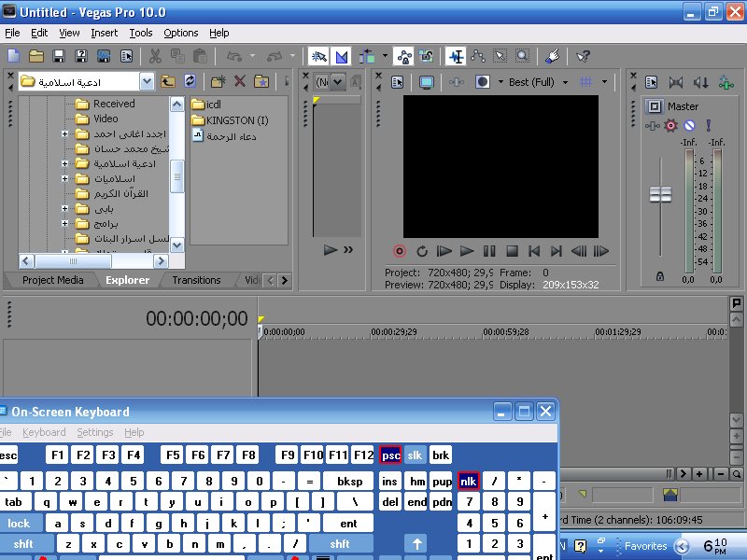Viewport: 747px width, 560px height.
Task: Click the red X delete icon in Explorer
Action: (240, 81)
